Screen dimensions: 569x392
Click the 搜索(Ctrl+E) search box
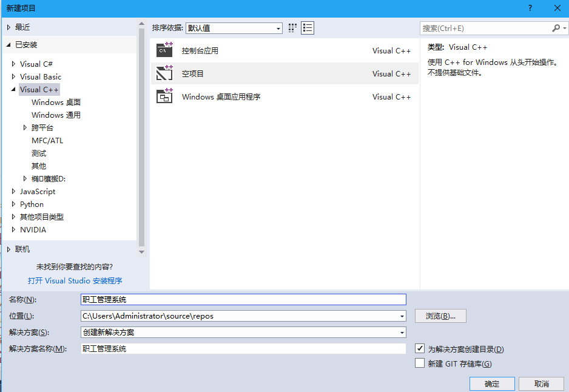485,28
